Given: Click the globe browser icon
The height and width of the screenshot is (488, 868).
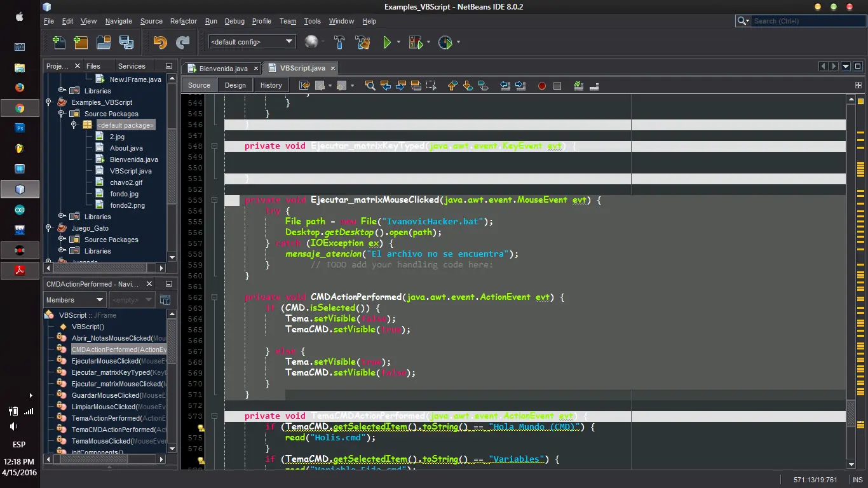Looking at the screenshot, I should (311, 42).
